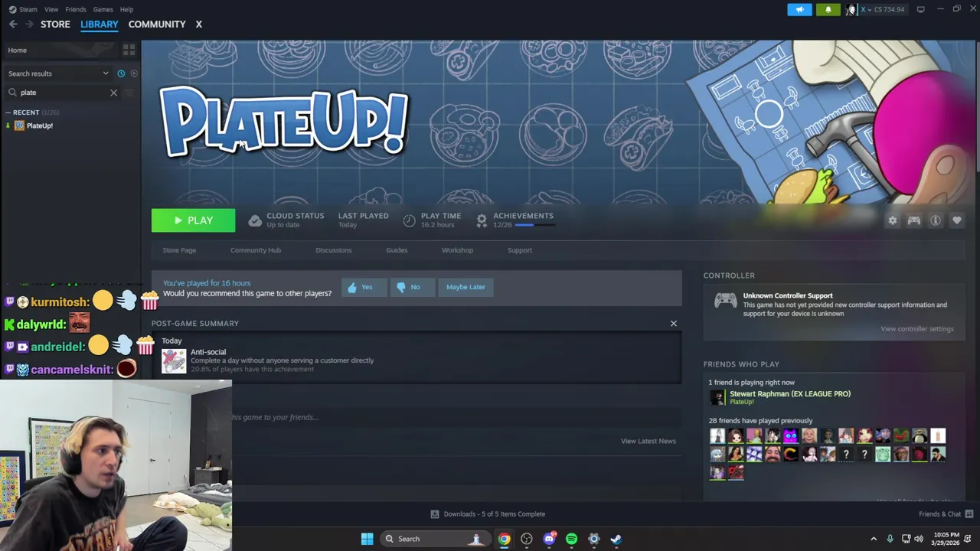The width and height of the screenshot is (980, 551).
Task: Choose Maybe Later for recommendation
Action: pyautogui.click(x=466, y=287)
